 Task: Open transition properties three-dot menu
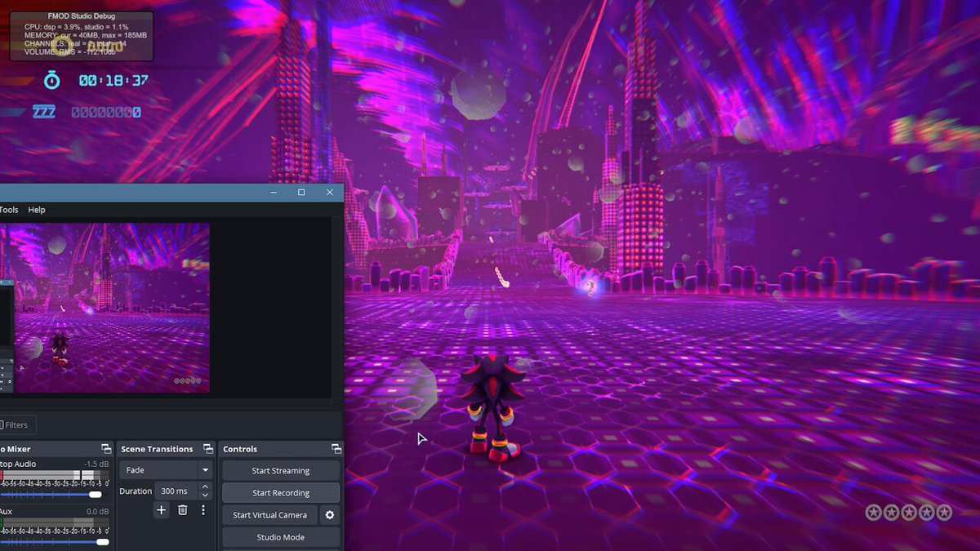[203, 510]
